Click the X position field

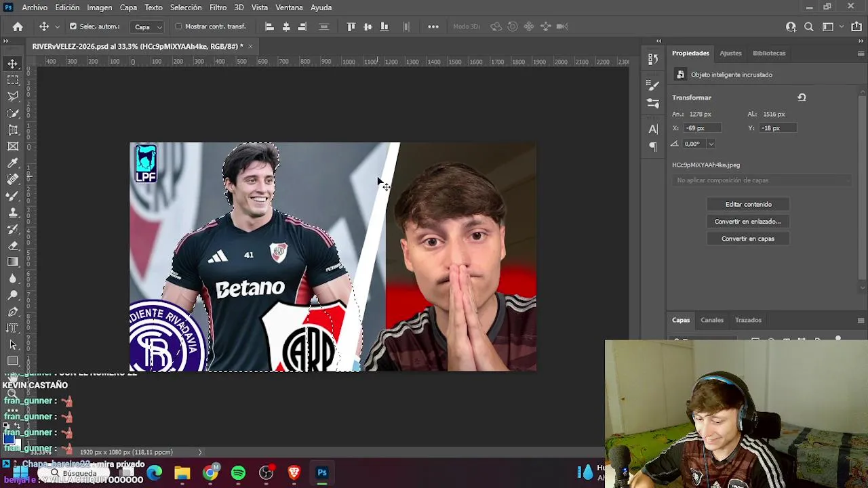tap(701, 128)
